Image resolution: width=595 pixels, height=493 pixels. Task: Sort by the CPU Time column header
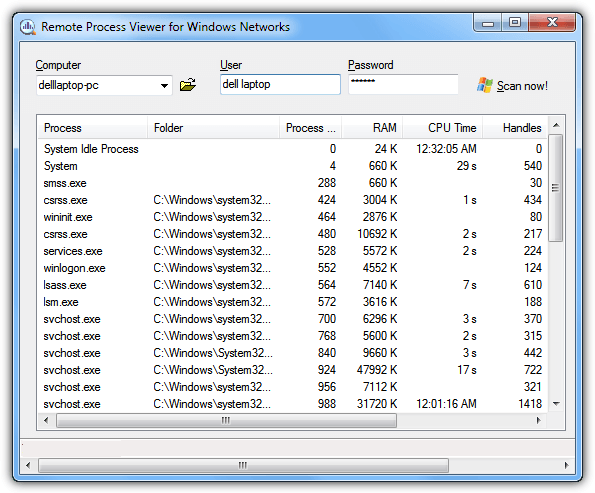pyautogui.click(x=442, y=128)
